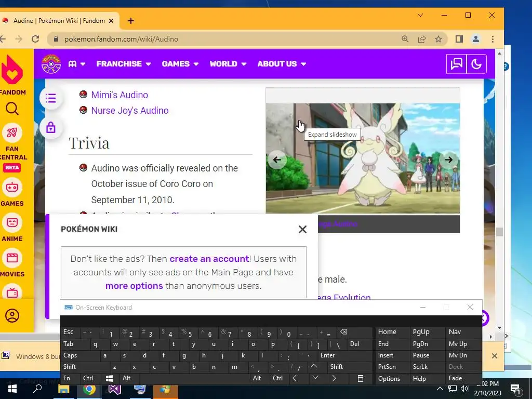Toggle the left Alt key on keyboard
The width and height of the screenshot is (532, 399).
129,378
